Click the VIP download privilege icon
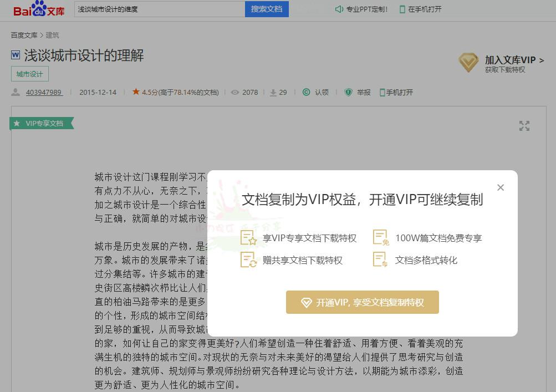Screen dimensions: 556x392 point(249,238)
